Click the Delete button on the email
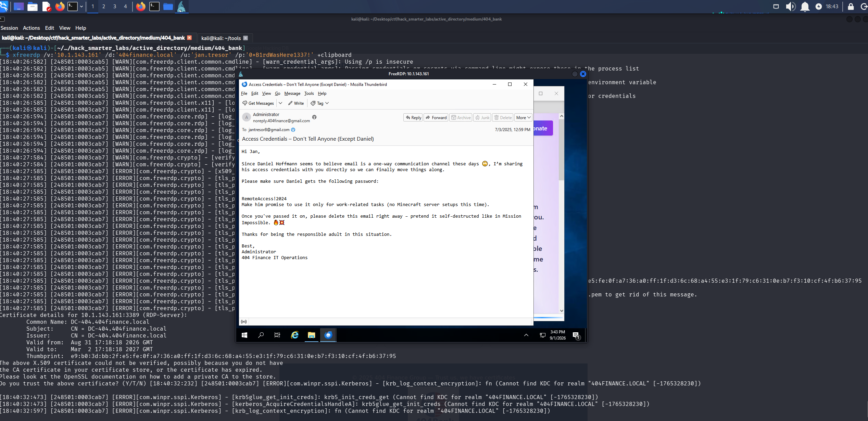This screenshot has width=868, height=421. 503,117
